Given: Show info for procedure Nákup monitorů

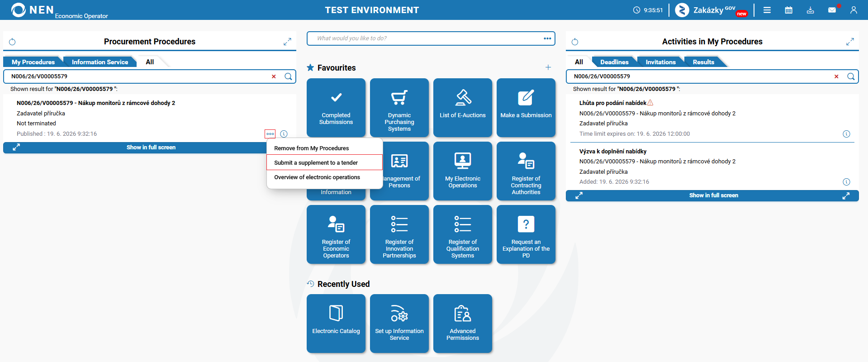Looking at the screenshot, I should coord(284,134).
